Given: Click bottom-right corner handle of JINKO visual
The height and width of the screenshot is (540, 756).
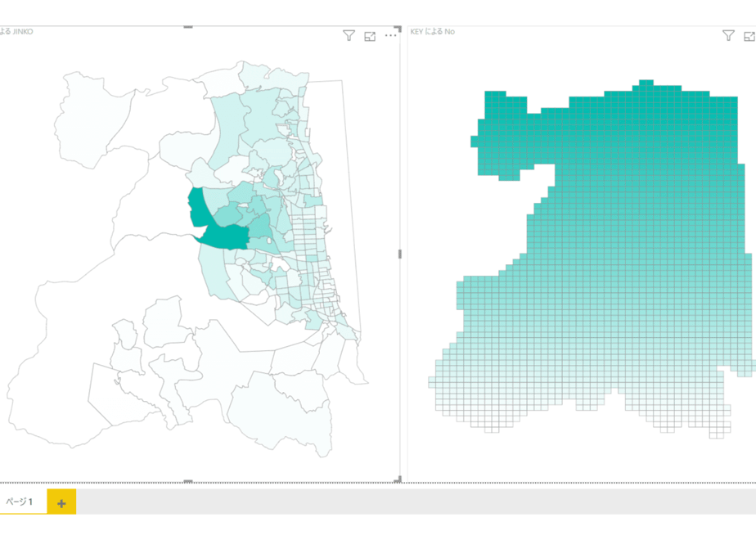Looking at the screenshot, I should [x=398, y=479].
